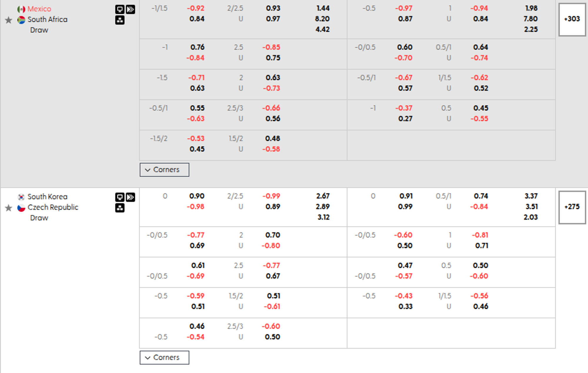The height and width of the screenshot is (373, 588).
Task: Open live stream icon for South Korea match
Action: click(x=130, y=197)
